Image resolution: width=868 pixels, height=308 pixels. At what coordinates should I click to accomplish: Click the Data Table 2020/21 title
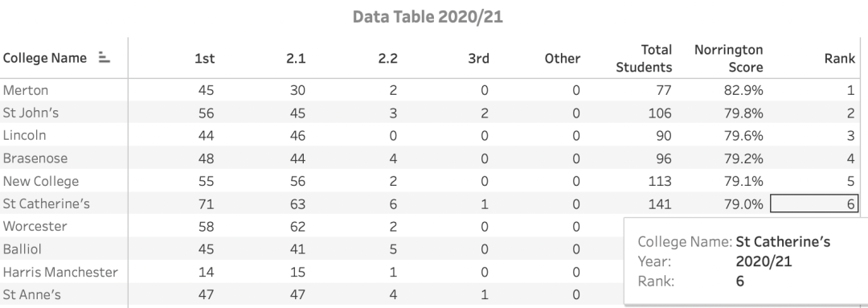[428, 17]
